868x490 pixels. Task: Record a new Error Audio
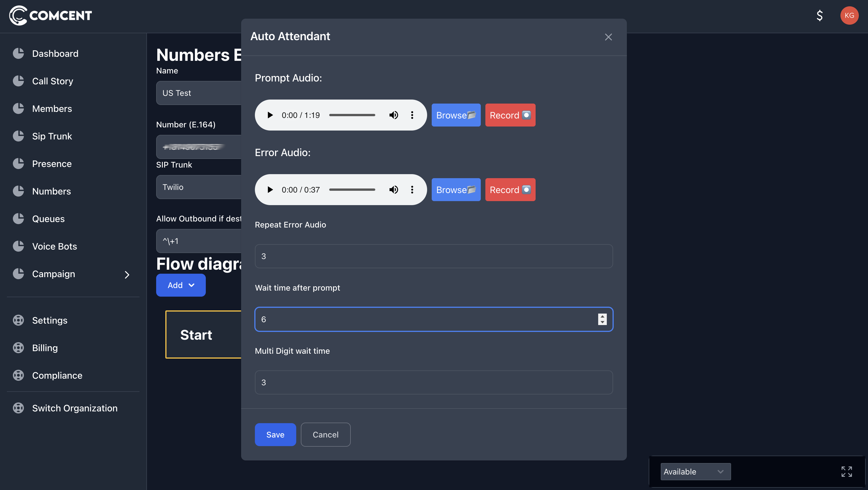click(510, 190)
